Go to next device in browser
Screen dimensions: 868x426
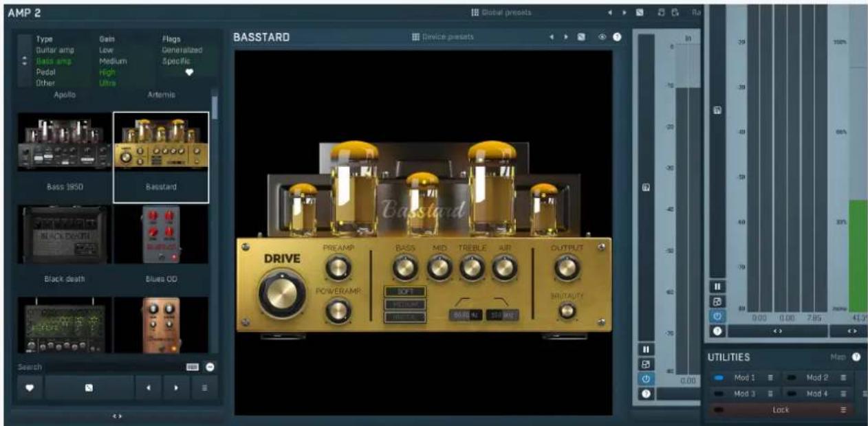pyautogui.click(x=176, y=388)
